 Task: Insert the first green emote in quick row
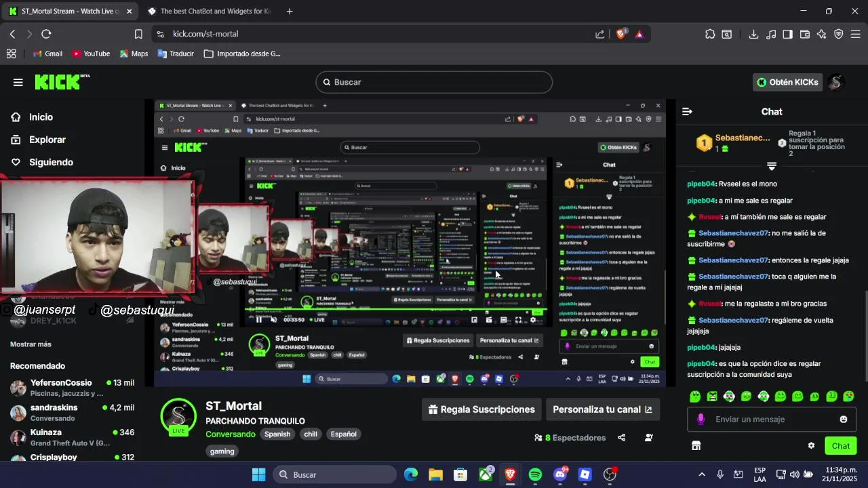tap(694, 396)
